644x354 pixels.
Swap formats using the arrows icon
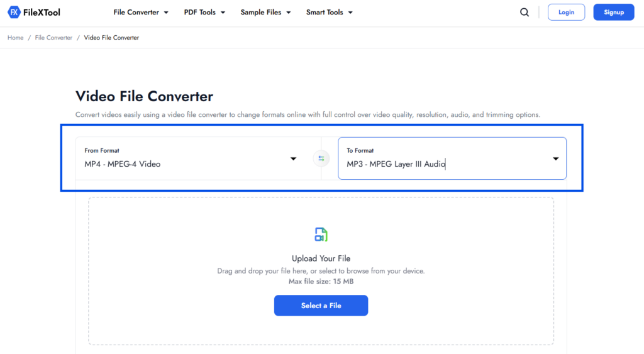tap(321, 158)
